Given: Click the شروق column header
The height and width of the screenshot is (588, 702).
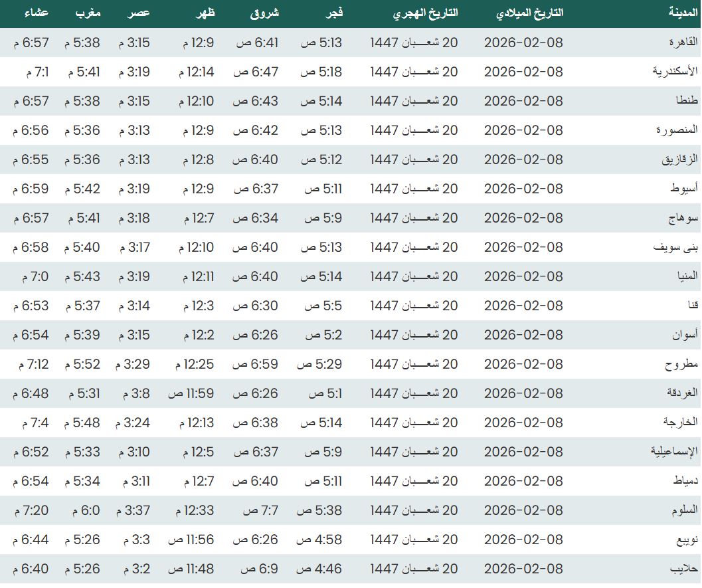Looking at the screenshot, I should pyautogui.click(x=264, y=13).
